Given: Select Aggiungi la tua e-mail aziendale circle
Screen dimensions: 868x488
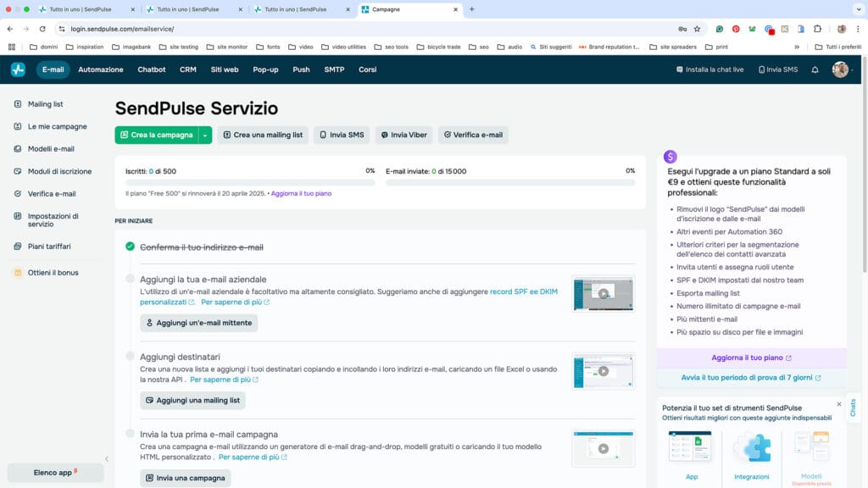Looking at the screenshot, I should point(130,279).
